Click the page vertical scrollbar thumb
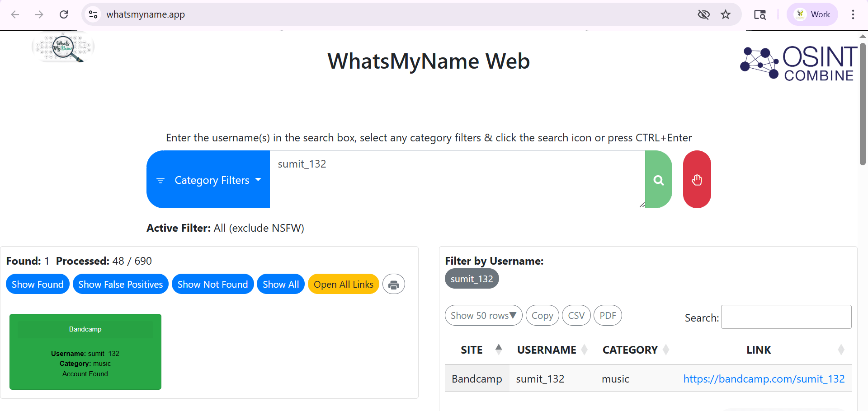Screen dimensions: 868x411 [x=863, y=104]
